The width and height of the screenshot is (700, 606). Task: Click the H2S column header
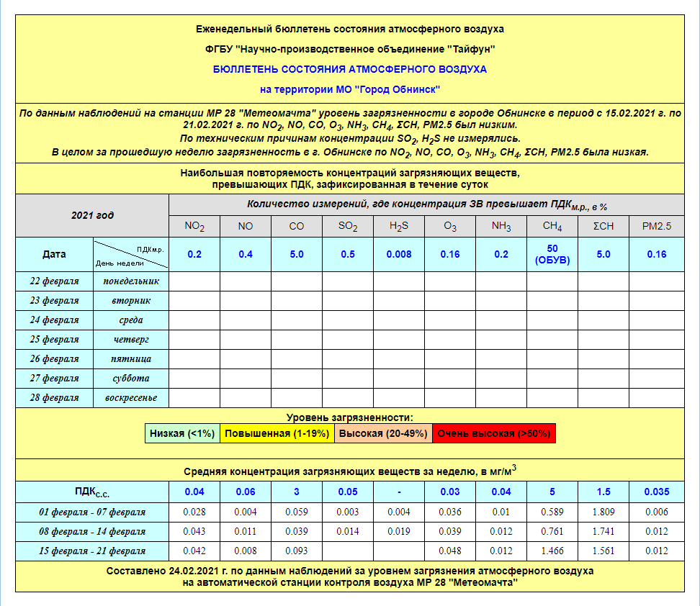coord(399,226)
